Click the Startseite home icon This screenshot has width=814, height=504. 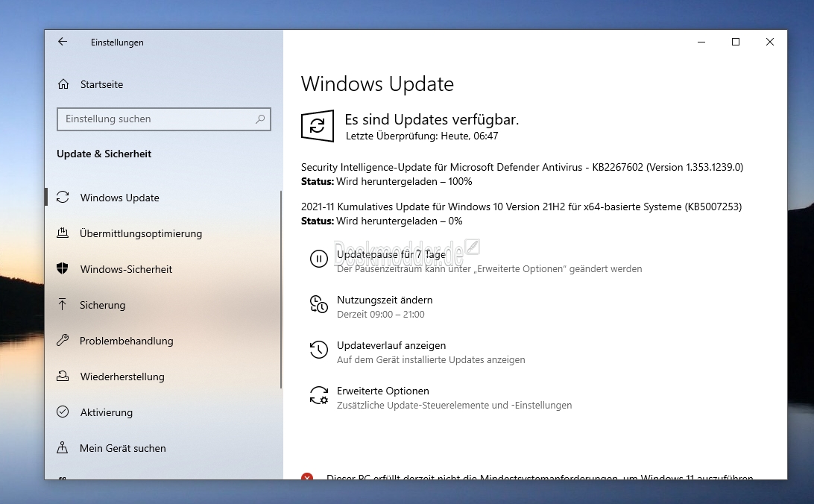click(x=63, y=84)
